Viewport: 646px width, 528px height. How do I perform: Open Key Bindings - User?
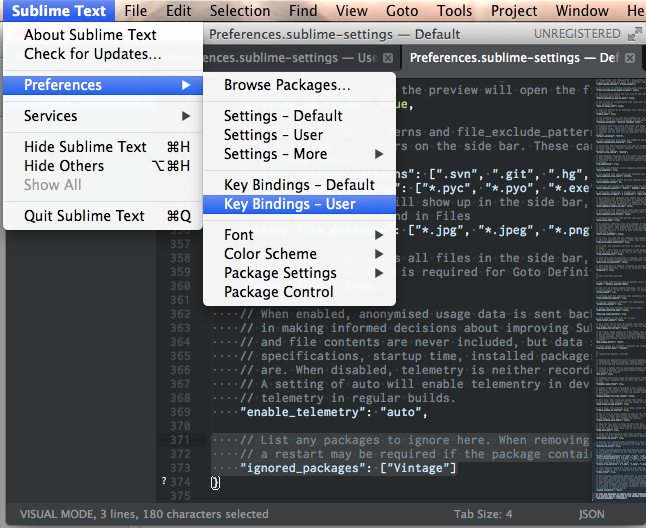coord(300,204)
